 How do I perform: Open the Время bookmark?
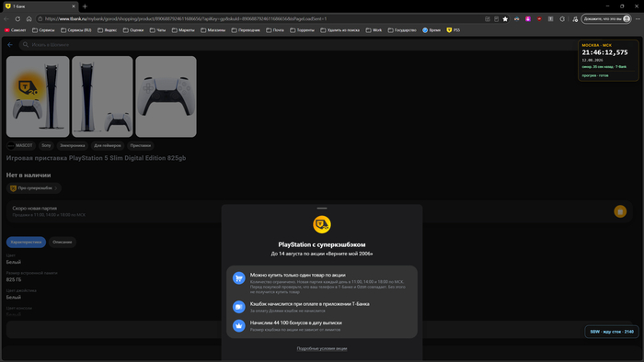(431, 30)
